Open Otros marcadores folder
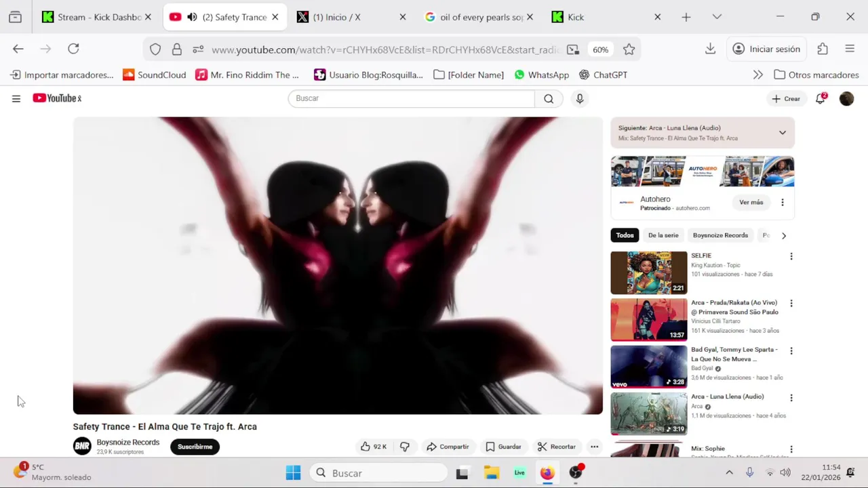The width and height of the screenshot is (868, 488). point(816,75)
